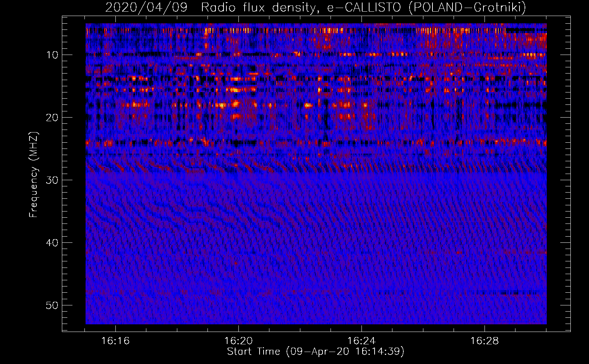Viewport: 589px width, 364px height.
Task: Click the frequency tick label '30'
Action: (x=52, y=180)
